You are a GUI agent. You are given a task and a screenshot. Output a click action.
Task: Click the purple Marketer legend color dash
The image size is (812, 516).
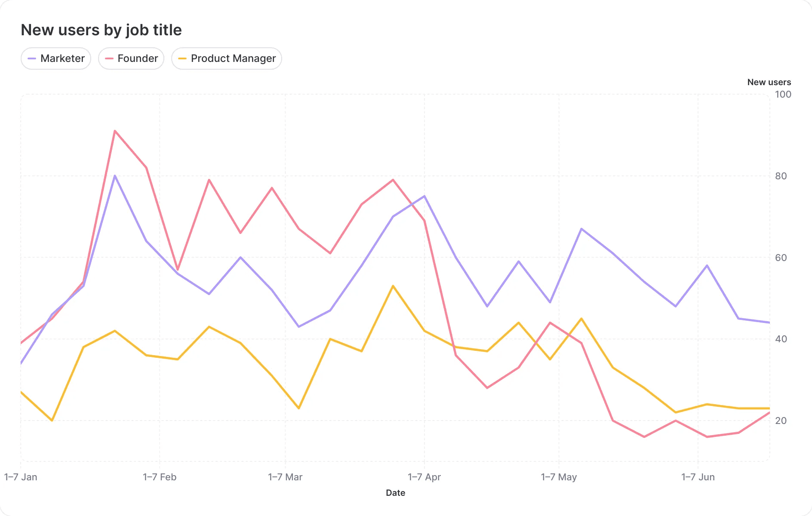click(x=32, y=58)
